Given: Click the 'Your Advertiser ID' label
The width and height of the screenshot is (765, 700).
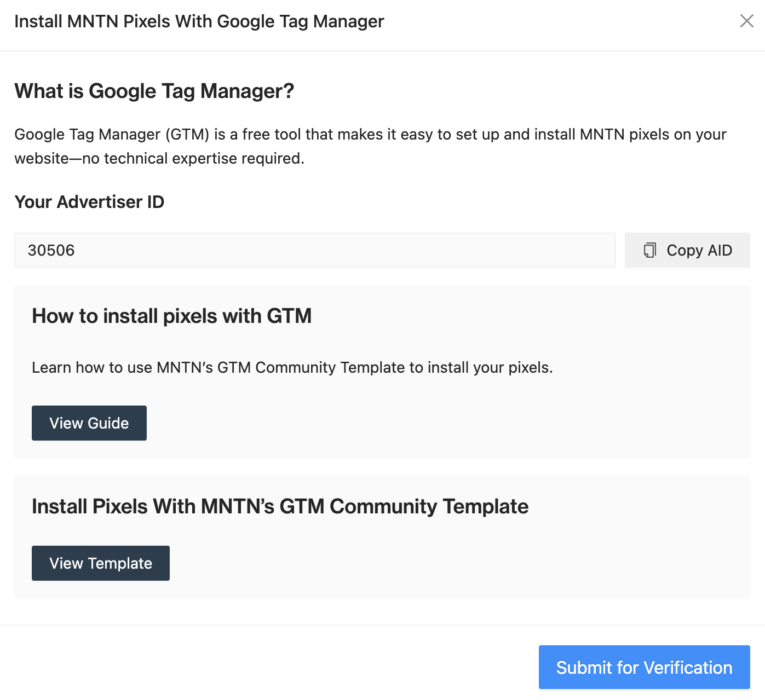Looking at the screenshot, I should [89, 202].
